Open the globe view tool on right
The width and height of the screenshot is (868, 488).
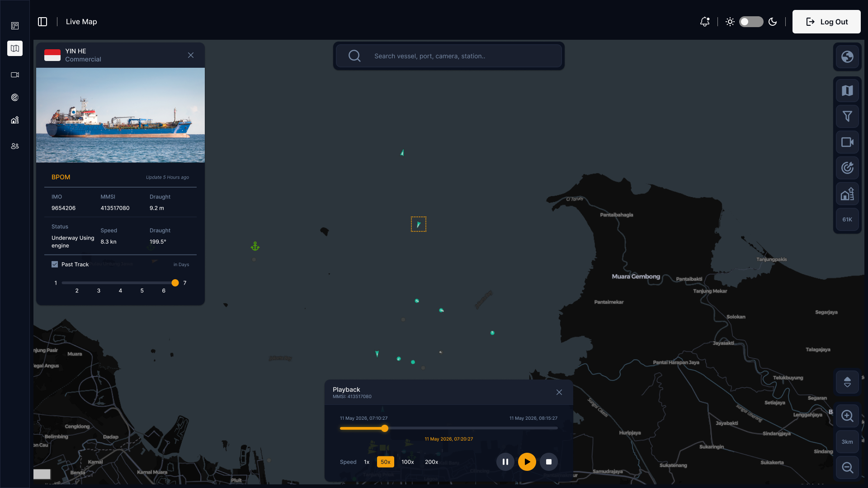point(847,56)
